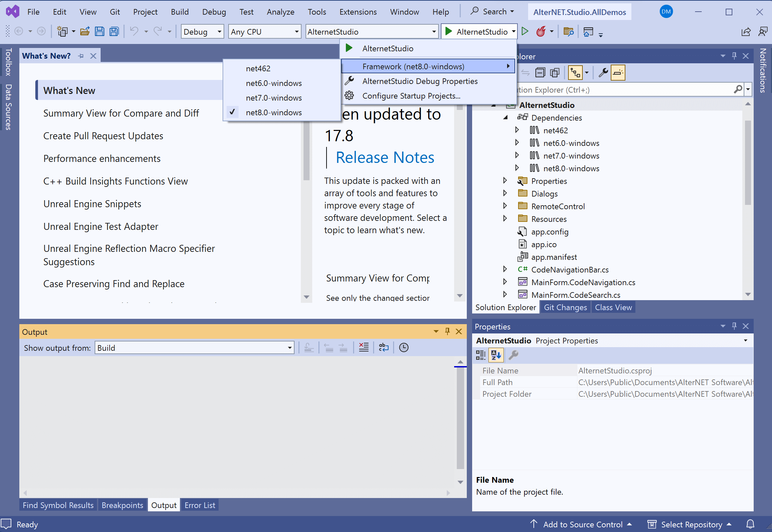Screen dimensions: 772x532
Task: Choose Configure Startup Projects from the menu
Action: pyautogui.click(x=411, y=96)
